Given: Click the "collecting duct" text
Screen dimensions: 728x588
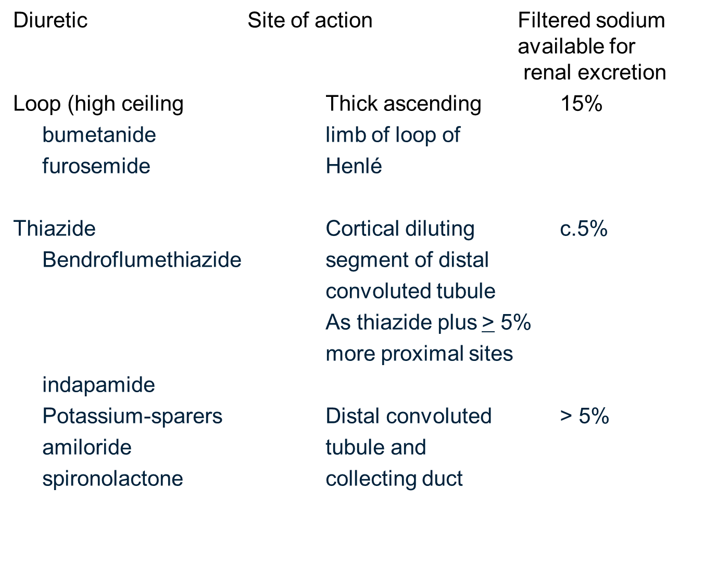Looking at the screenshot, I should click(394, 479).
